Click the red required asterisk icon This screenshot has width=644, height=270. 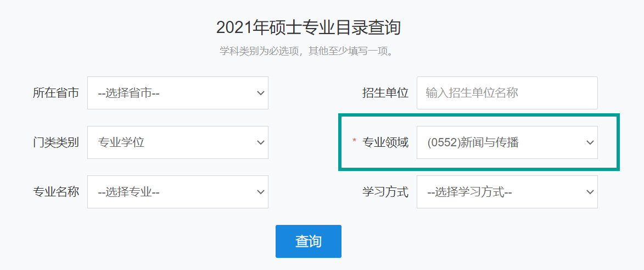pos(354,142)
